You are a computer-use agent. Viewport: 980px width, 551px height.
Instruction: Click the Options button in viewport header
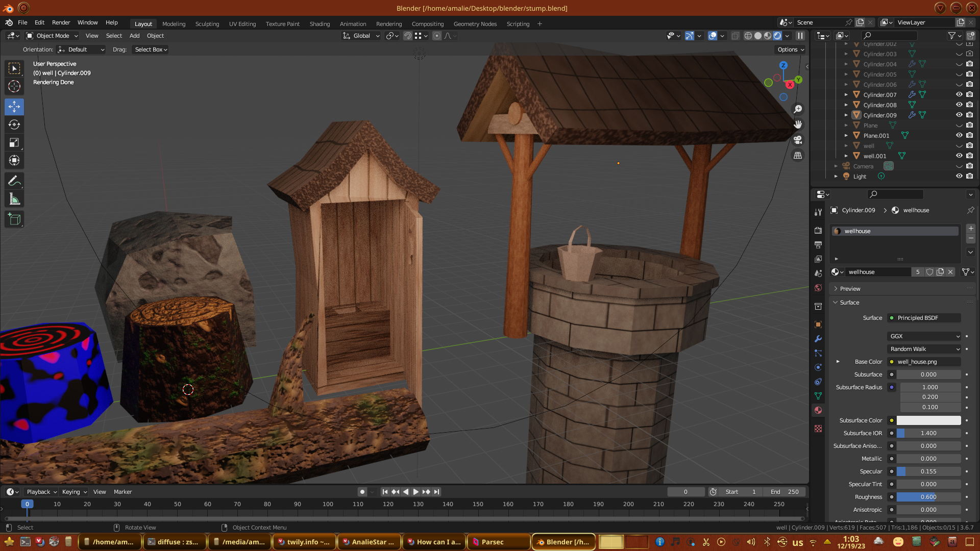click(790, 49)
